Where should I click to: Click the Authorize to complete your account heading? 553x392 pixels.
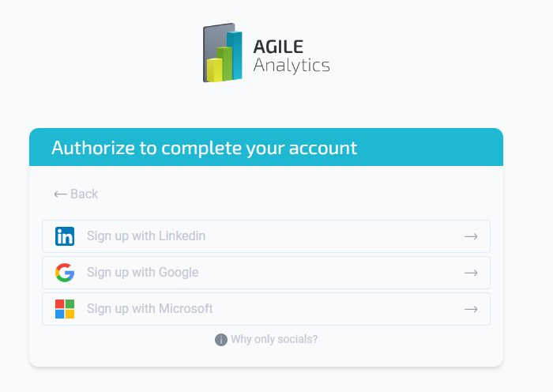point(205,148)
